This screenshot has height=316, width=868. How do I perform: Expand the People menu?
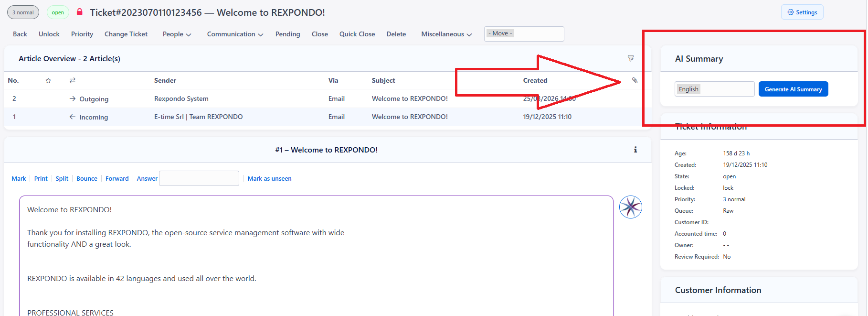177,34
